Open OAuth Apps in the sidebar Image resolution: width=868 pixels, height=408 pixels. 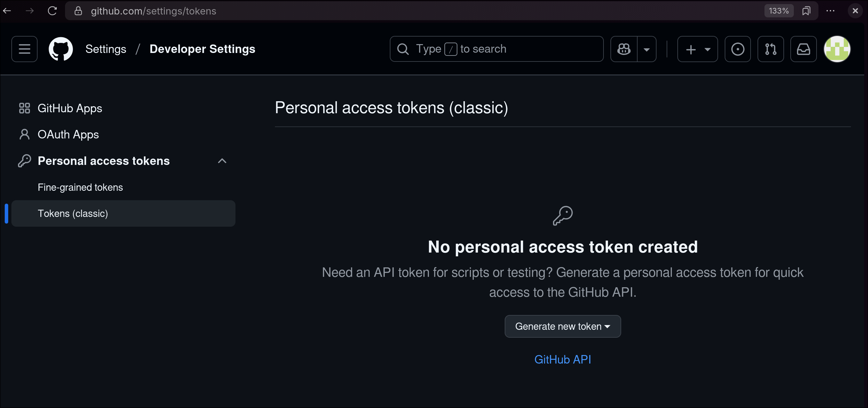[68, 135]
